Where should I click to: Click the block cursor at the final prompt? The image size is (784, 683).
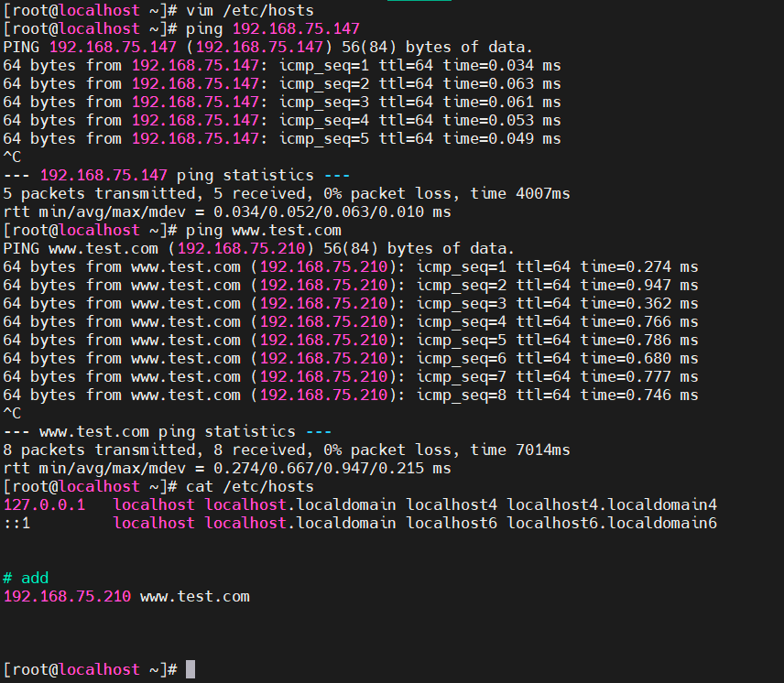coord(191,669)
